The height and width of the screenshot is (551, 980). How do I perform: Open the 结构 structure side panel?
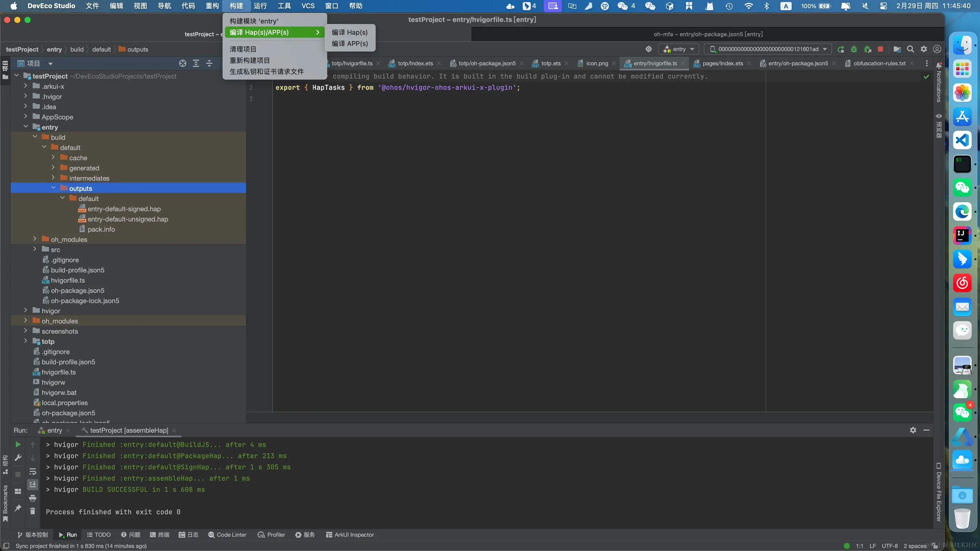(5, 465)
